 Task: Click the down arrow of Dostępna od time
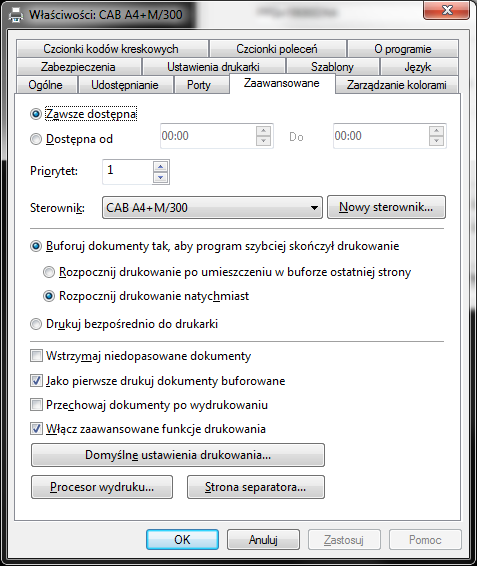click(x=264, y=141)
